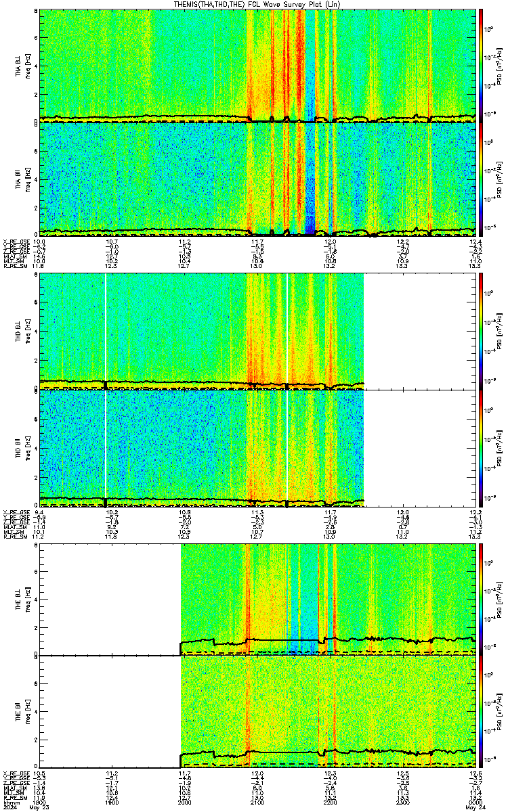Screen dimensions: 508x812
Task: Click the 2200 time tick label
Action: [331, 801]
